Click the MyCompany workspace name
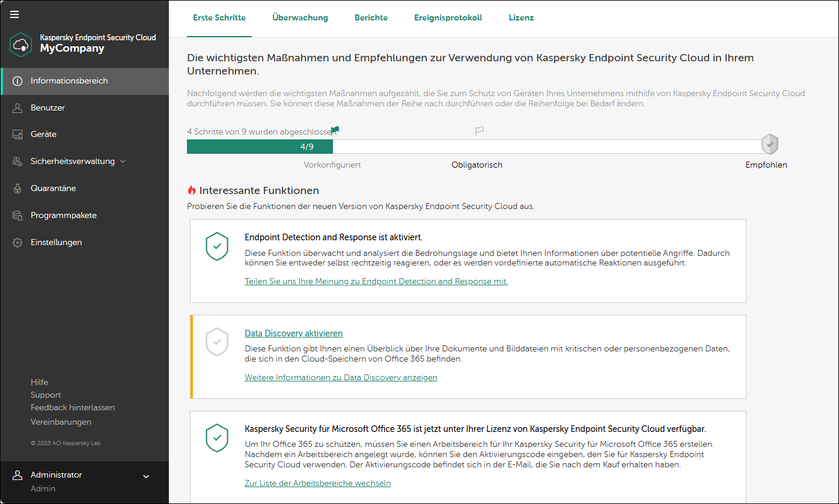 tap(72, 49)
